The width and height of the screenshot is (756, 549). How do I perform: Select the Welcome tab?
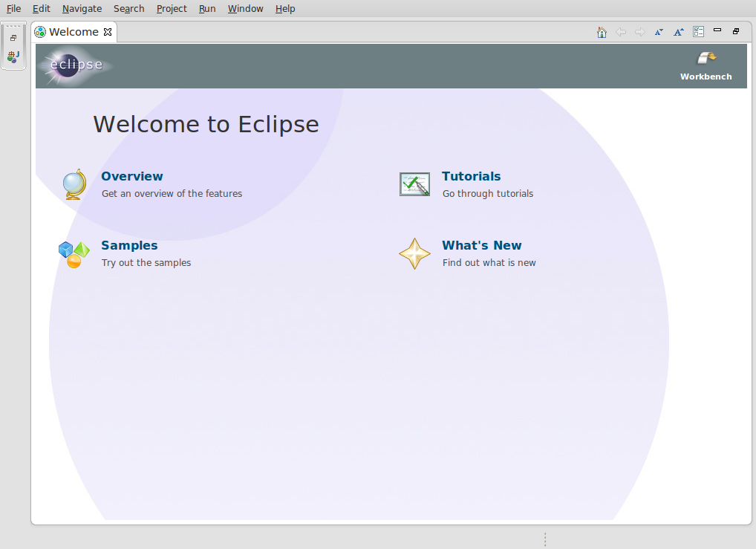[x=73, y=32]
